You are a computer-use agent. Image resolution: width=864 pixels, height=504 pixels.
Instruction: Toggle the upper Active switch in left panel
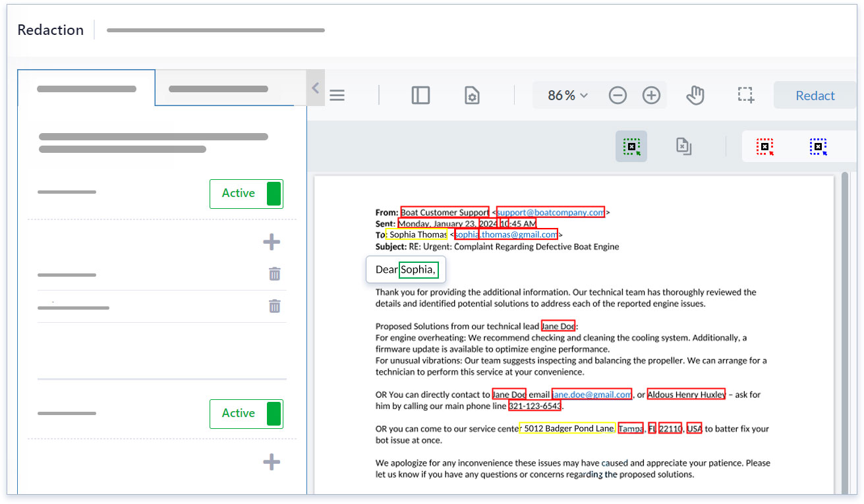(246, 194)
